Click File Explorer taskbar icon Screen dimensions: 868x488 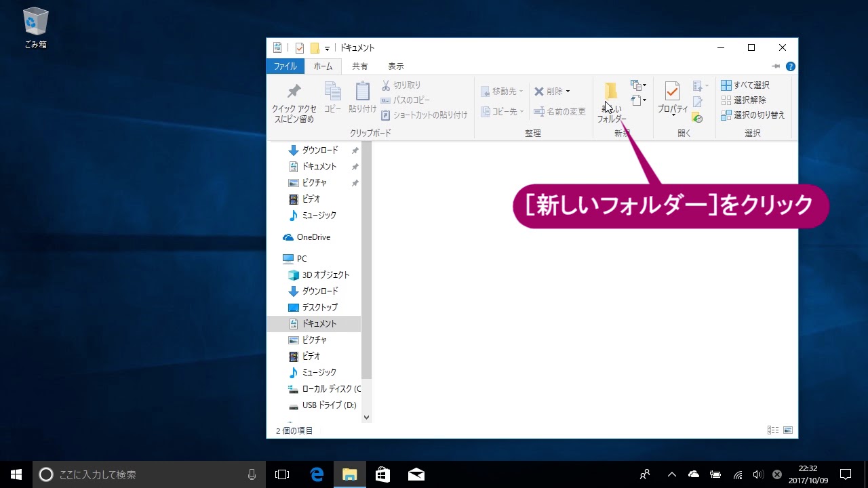(349, 474)
